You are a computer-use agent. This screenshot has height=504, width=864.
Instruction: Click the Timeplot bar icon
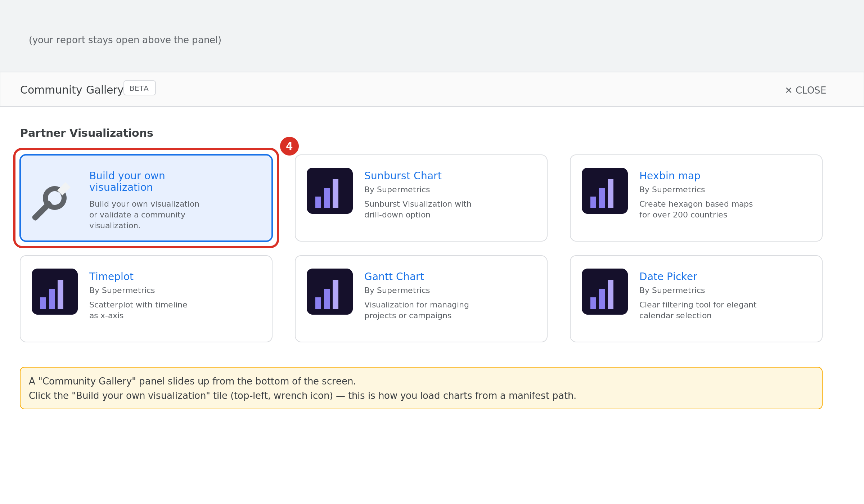(55, 292)
